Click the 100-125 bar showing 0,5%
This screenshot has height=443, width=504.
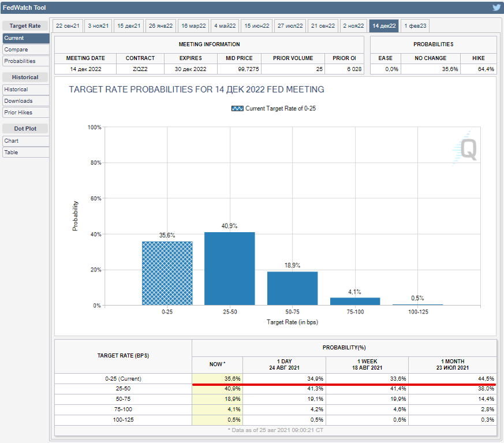coord(417,304)
